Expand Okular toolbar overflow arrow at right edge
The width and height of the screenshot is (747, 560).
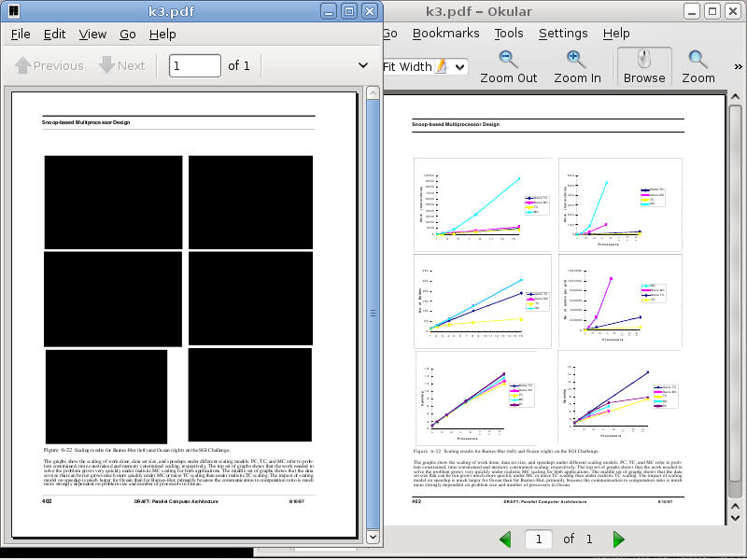pyautogui.click(x=738, y=66)
